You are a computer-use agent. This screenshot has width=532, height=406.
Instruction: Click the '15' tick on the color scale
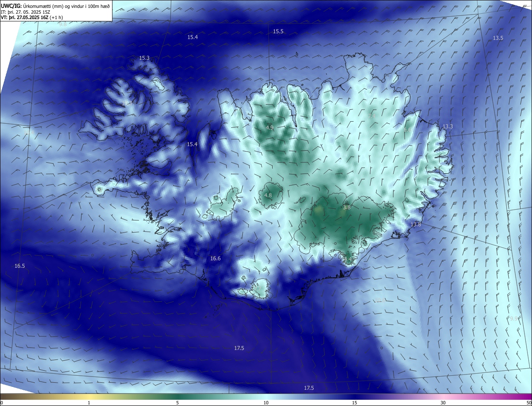(x=355, y=403)
